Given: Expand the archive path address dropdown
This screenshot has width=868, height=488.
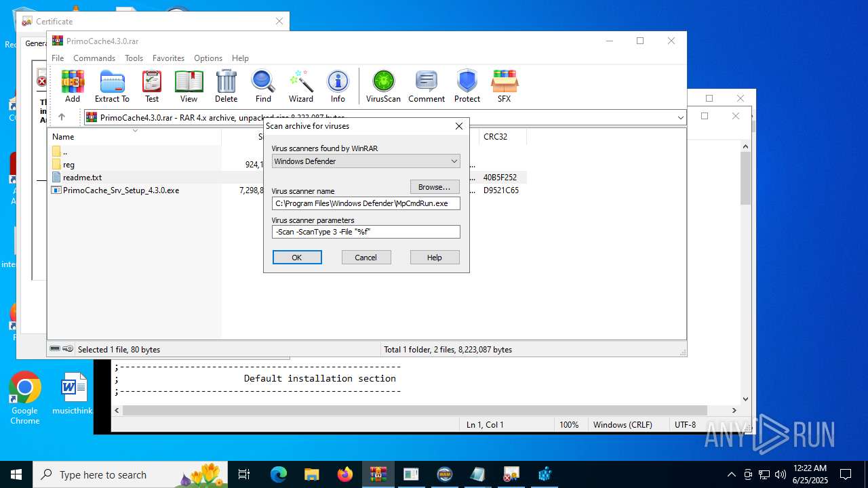Looking at the screenshot, I should point(680,117).
